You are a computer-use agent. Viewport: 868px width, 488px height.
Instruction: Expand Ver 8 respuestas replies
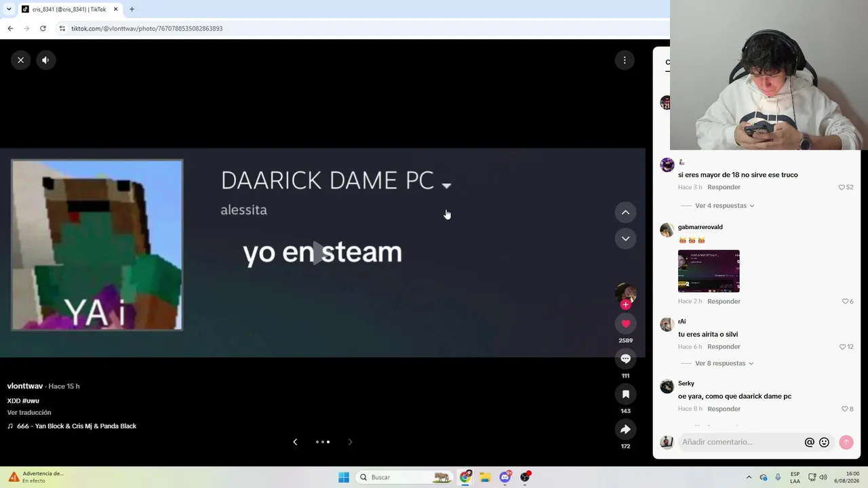(725, 364)
